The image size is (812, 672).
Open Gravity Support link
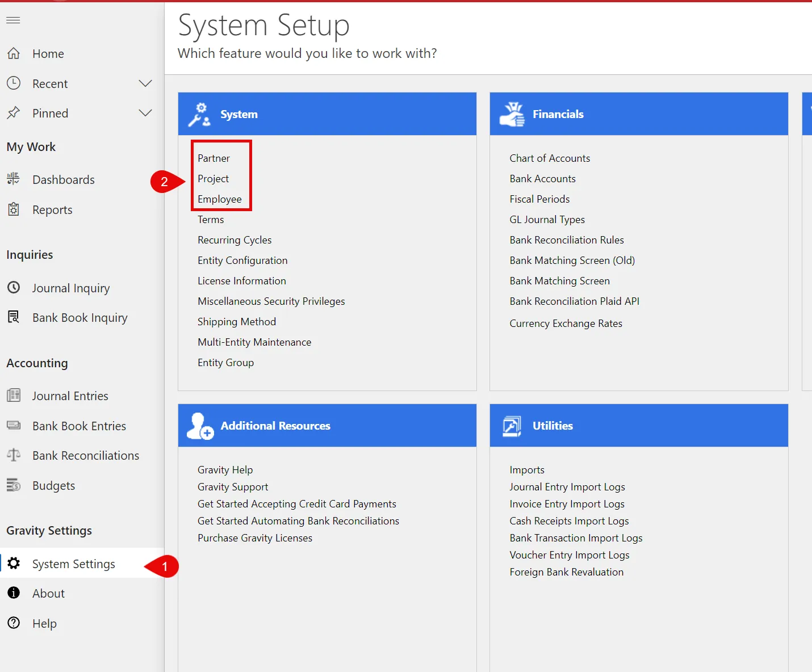click(x=233, y=487)
